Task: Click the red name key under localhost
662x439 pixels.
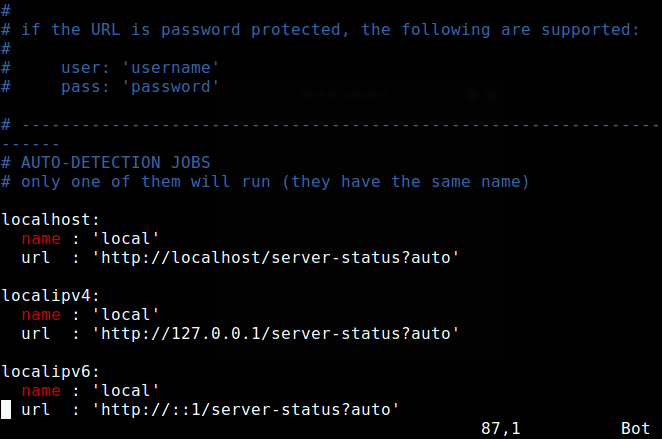Action: tap(41, 238)
